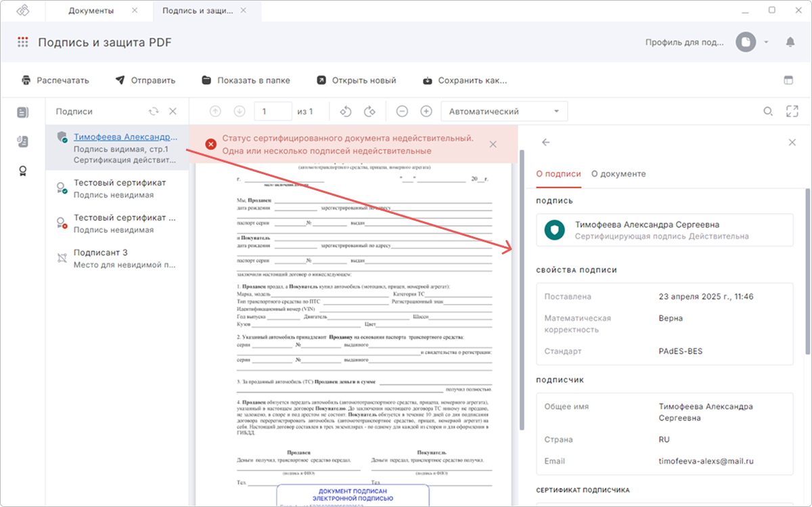Click the green shield icon in signature card
The width and height of the screenshot is (812, 507).
(555, 230)
